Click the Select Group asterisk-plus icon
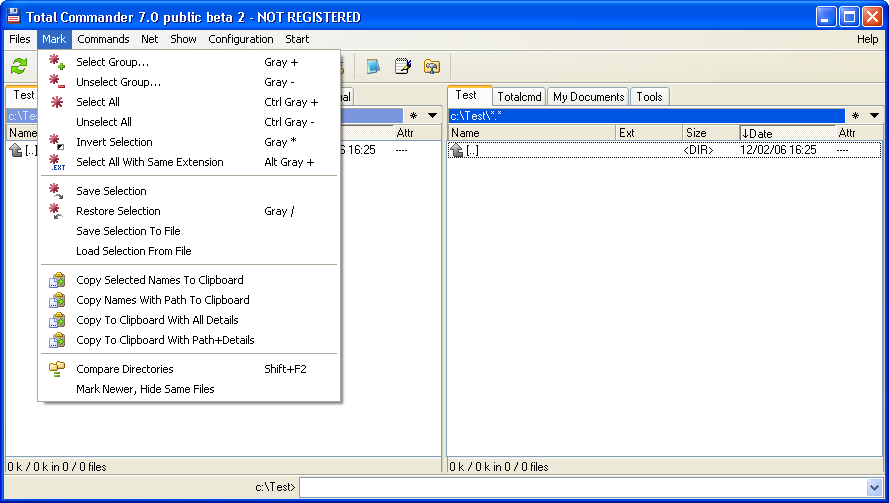The image size is (889, 503). coord(57,62)
